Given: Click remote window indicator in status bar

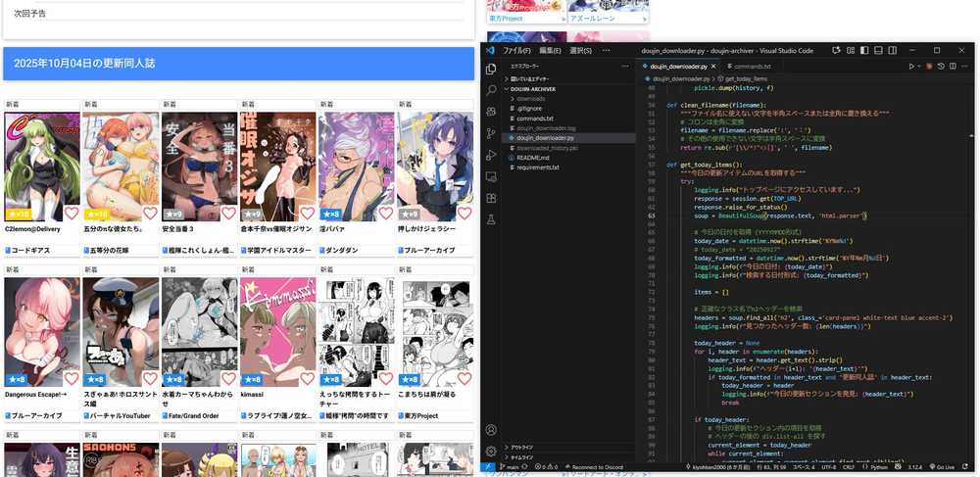Looking at the screenshot, I should coord(488,467).
